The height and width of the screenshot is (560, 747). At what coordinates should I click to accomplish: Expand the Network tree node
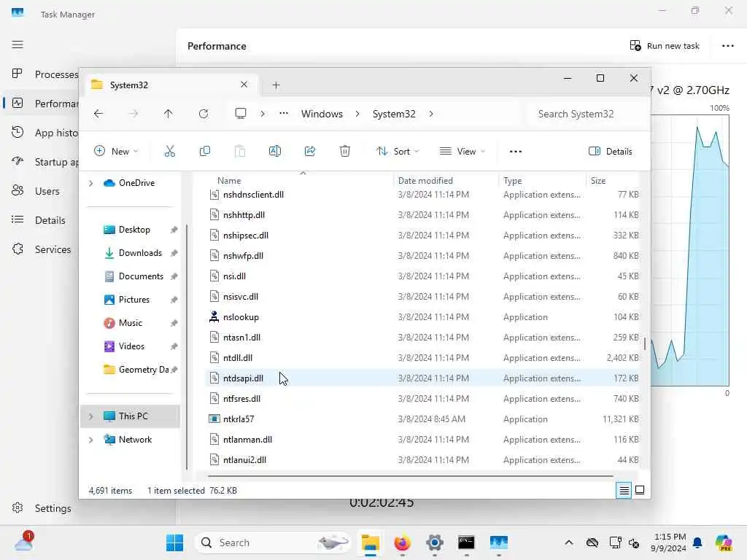click(x=91, y=440)
